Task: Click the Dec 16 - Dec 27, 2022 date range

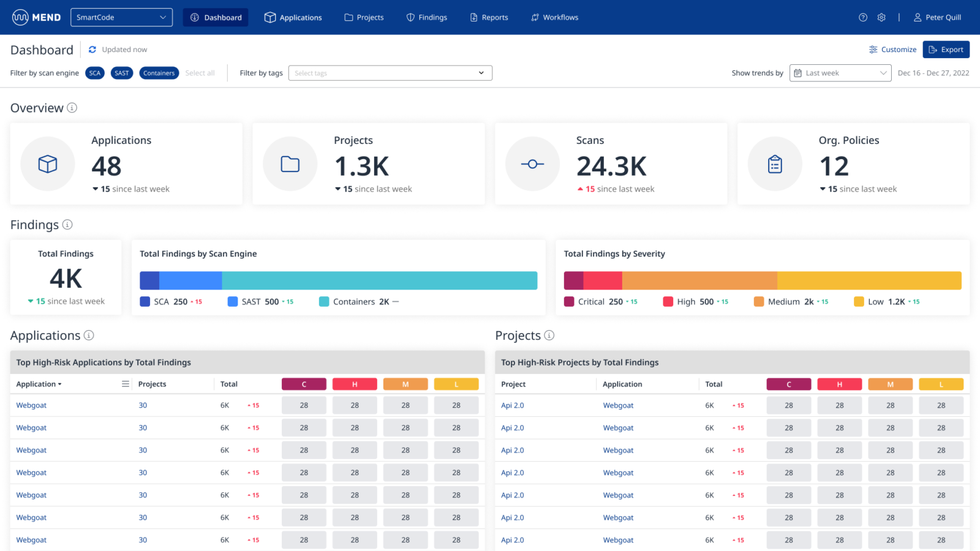Action: pos(933,73)
